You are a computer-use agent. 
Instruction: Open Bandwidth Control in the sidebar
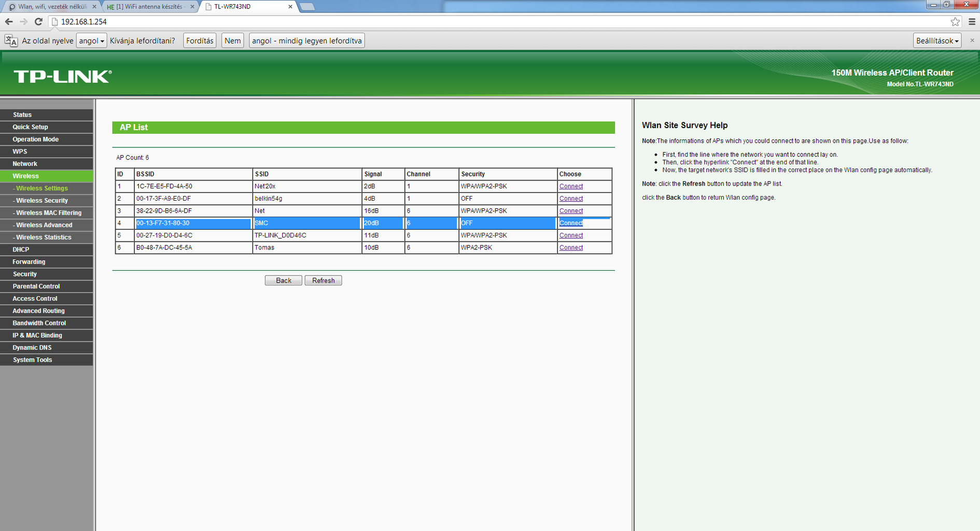point(47,323)
